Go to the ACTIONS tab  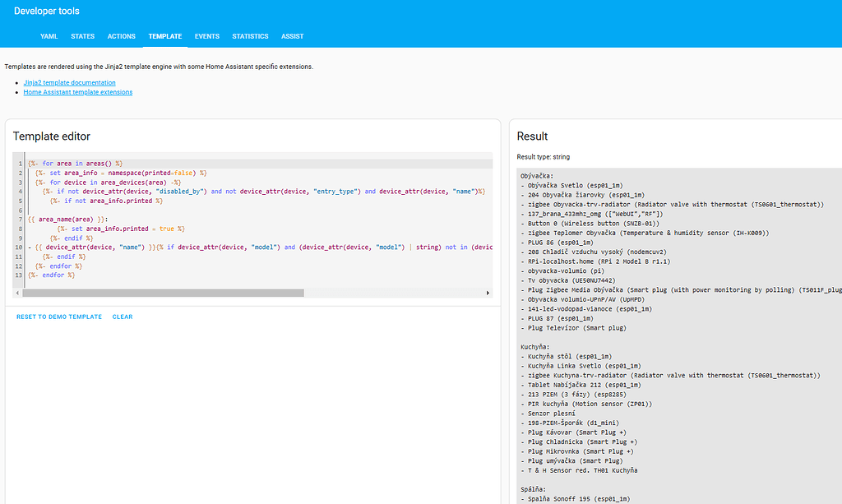tap(122, 36)
